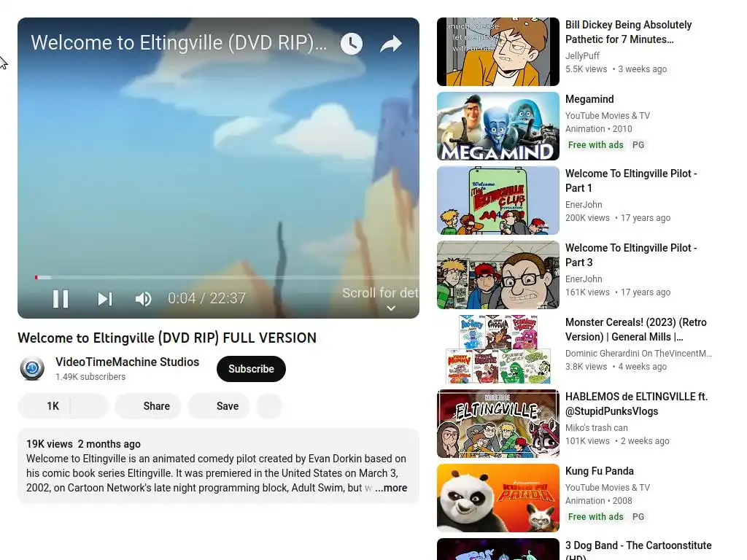Click EnerJohn under Pilot Part 1
Image resolution: width=747 pixels, height=560 pixels.
tap(584, 204)
